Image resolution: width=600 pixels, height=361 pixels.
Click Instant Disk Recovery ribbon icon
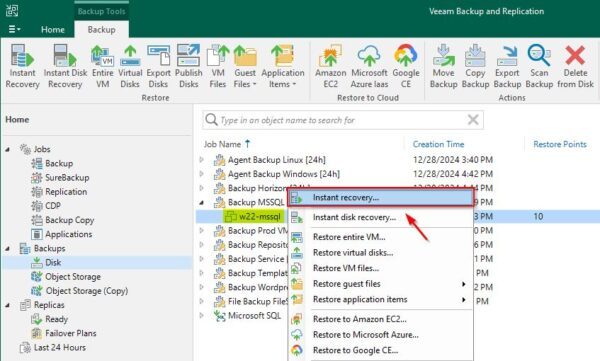tap(65, 66)
